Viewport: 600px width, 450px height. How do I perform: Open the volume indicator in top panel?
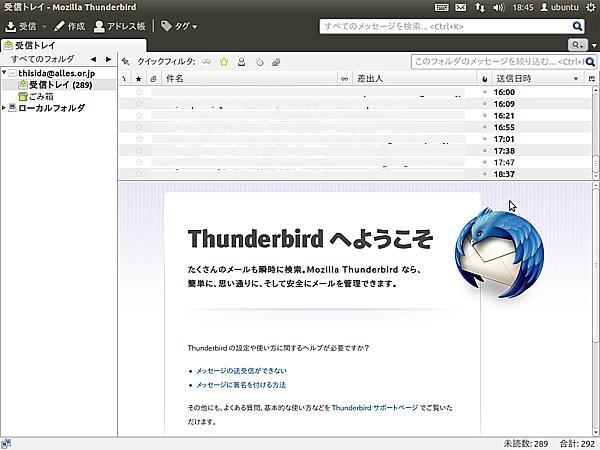[x=499, y=7]
